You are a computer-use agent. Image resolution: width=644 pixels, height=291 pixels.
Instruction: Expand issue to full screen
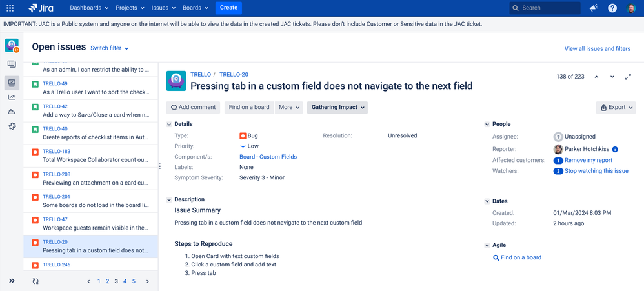tap(628, 77)
